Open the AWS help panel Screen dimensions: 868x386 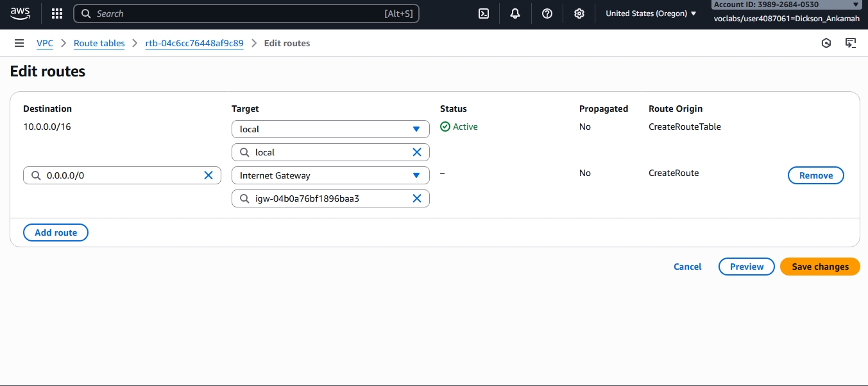point(547,13)
